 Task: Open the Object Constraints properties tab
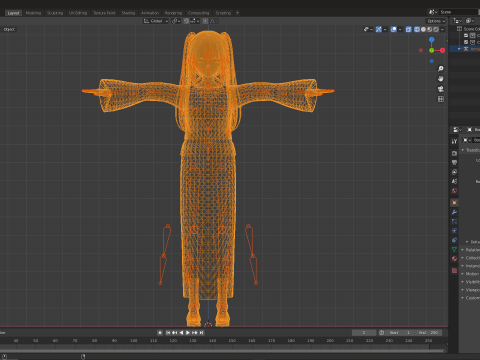[x=454, y=240]
